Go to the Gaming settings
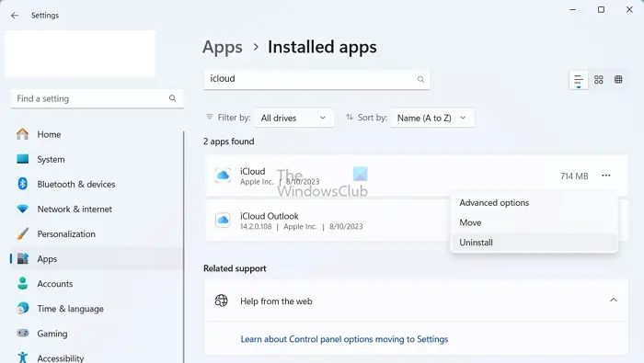644x363 pixels. coord(52,334)
